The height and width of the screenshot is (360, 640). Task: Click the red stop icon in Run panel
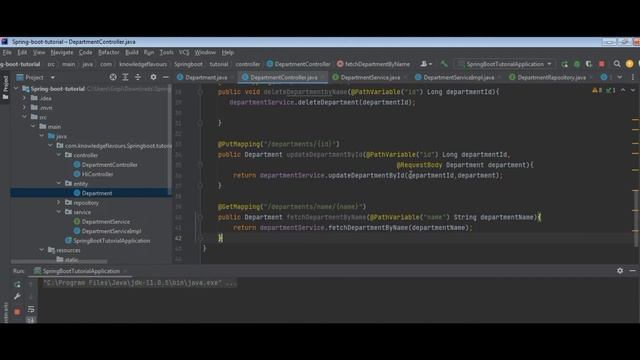pos(17,312)
